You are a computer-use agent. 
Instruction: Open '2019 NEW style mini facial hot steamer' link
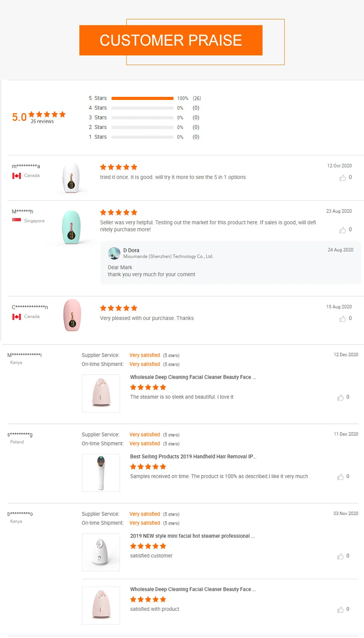coord(192,536)
